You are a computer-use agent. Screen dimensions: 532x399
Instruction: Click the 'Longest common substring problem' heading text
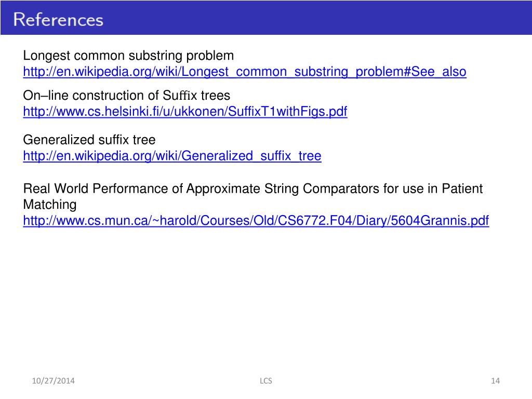tap(128, 56)
